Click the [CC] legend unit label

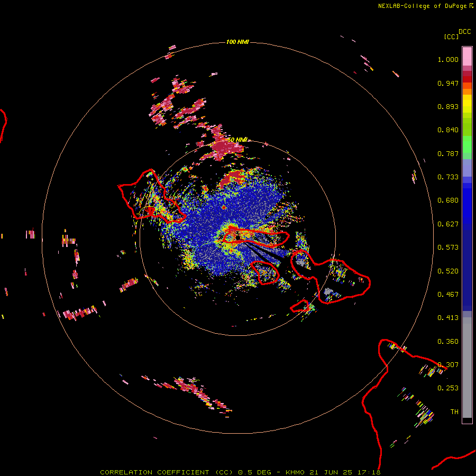451,36
